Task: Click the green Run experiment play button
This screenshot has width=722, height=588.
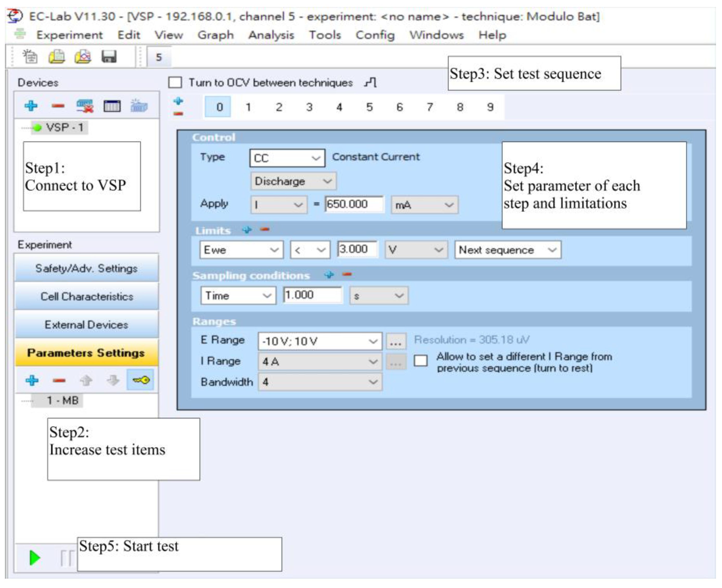Action: point(35,558)
